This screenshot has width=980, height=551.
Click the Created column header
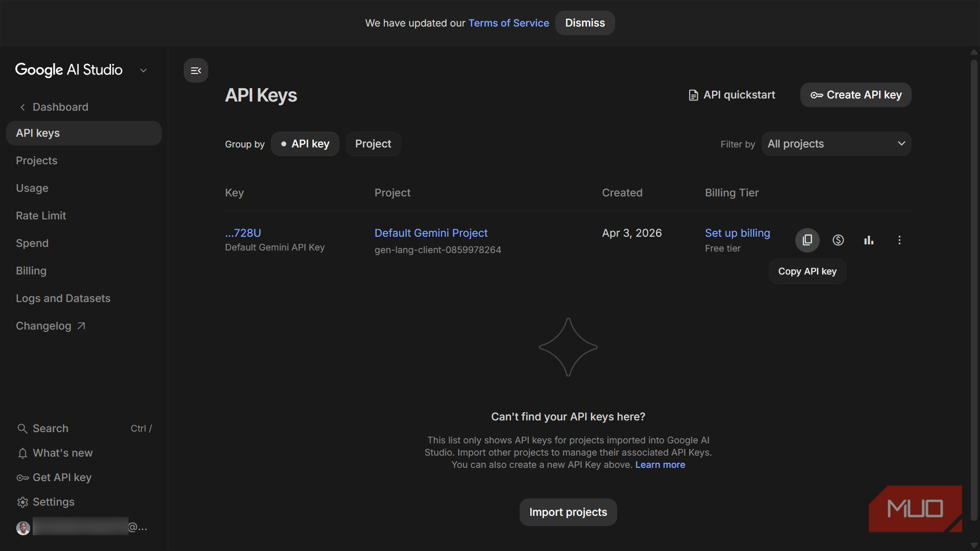[x=622, y=193]
